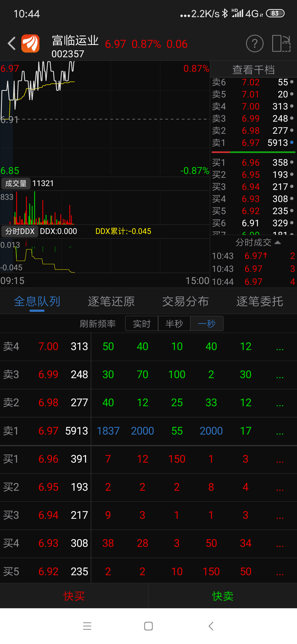This screenshot has width=297, height=644.
Task: Select the 买2 6.95 price in order book
Action: click(x=251, y=174)
